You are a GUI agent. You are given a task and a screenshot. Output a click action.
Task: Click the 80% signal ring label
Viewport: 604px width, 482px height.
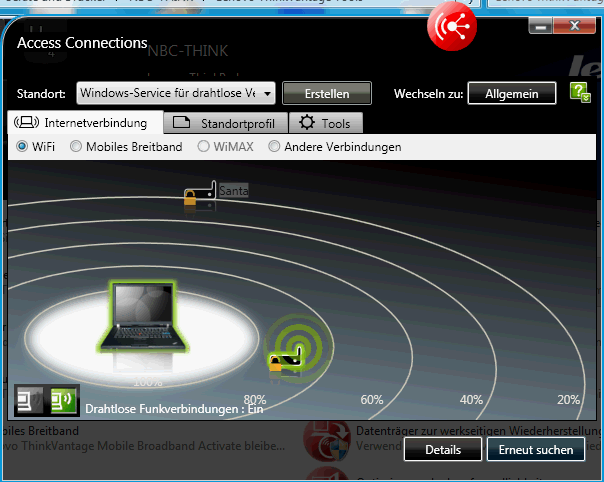[x=255, y=400]
